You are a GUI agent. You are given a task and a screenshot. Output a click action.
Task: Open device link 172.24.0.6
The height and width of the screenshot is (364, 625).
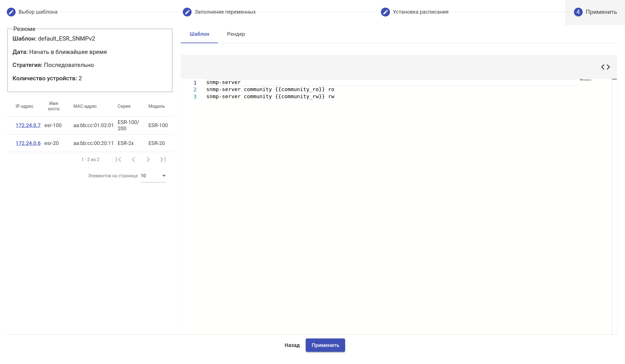[28, 143]
